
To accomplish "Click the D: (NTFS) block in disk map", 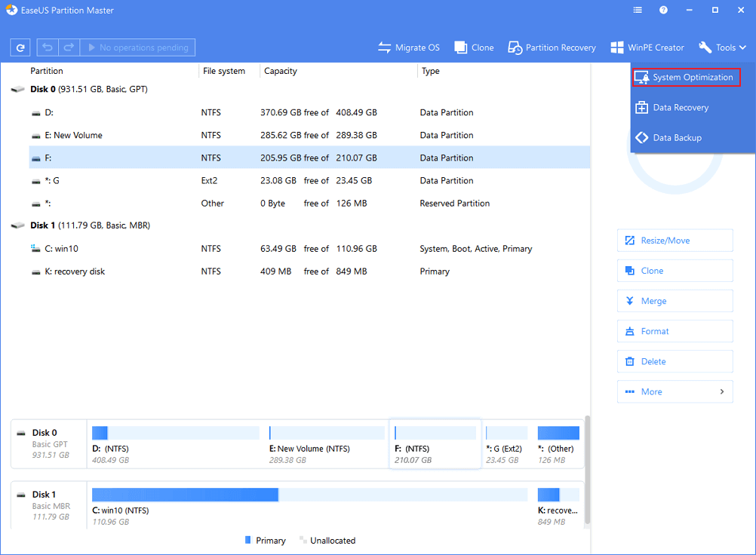I will [x=176, y=444].
